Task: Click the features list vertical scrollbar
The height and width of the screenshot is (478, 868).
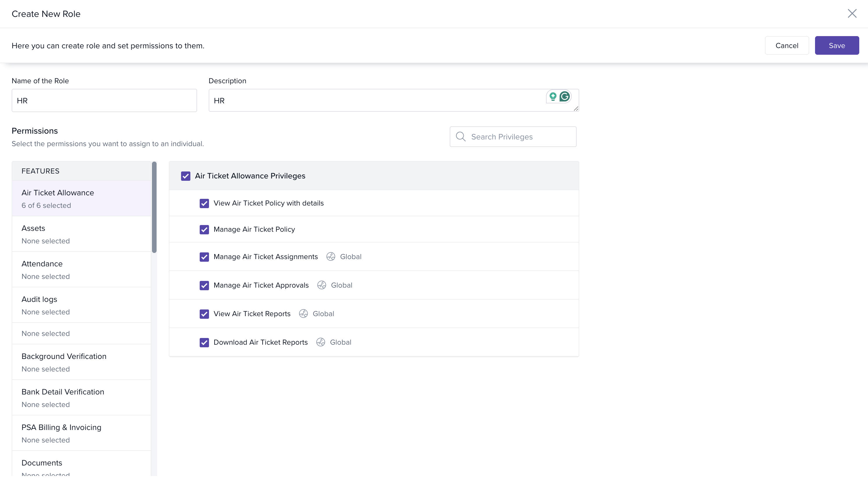Action: (x=154, y=207)
